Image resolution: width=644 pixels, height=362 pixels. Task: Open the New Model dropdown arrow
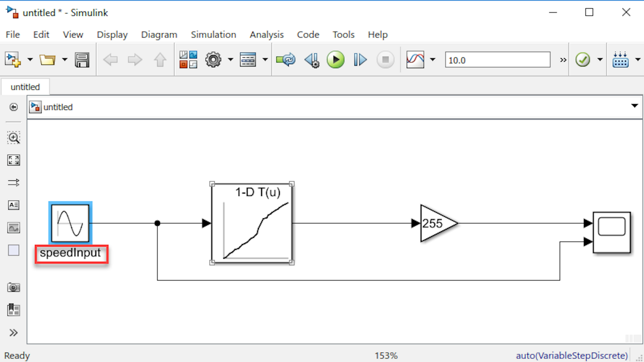point(30,60)
